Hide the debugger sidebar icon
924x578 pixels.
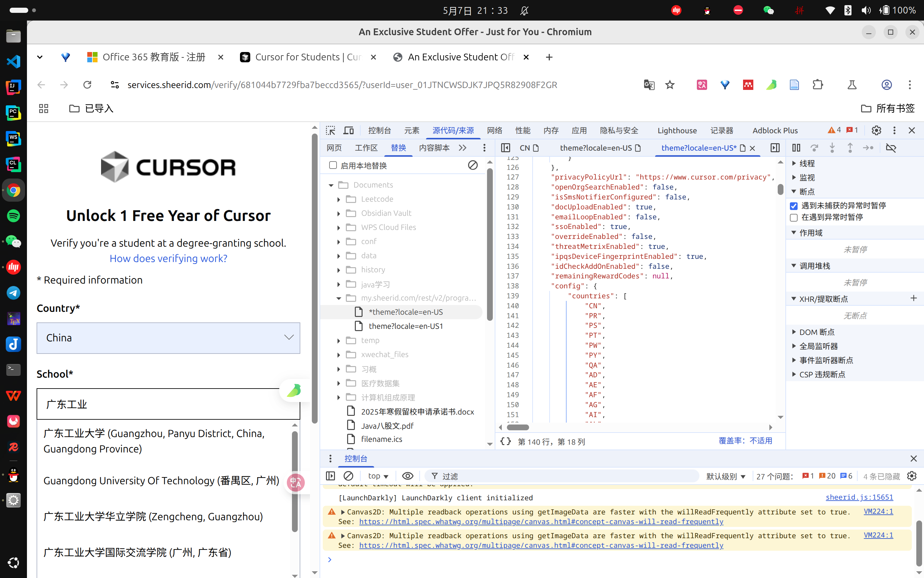(775, 148)
